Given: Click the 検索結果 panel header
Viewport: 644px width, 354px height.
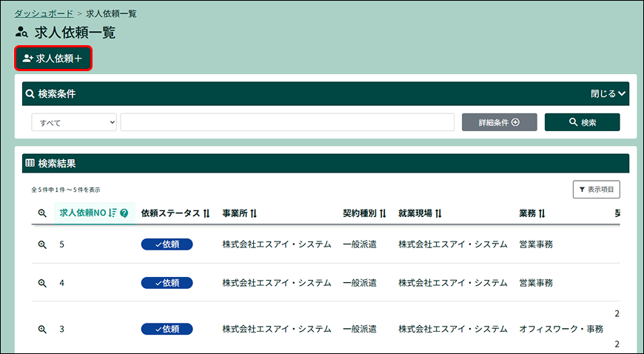Looking at the screenshot, I should pyautogui.click(x=325, y=163).
